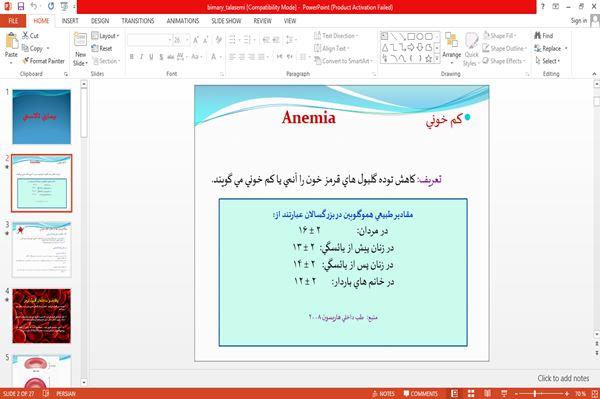
Task: Toggle align text right
Action: (x=251, y=57)
